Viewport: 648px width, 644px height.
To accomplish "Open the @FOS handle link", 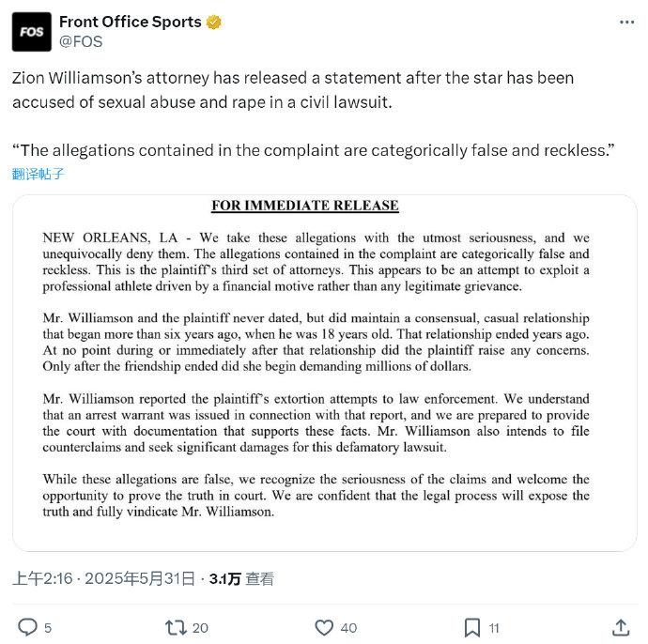I will (81, 41).
